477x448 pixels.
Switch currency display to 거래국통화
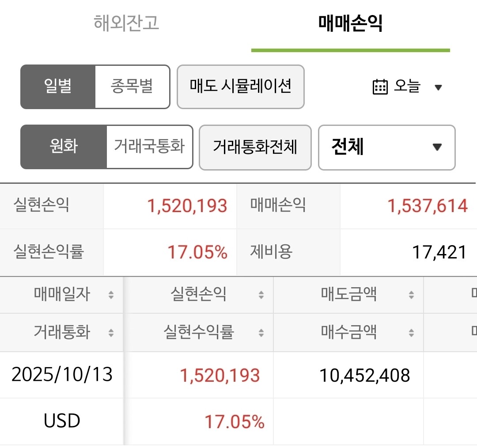click(149, 147)
